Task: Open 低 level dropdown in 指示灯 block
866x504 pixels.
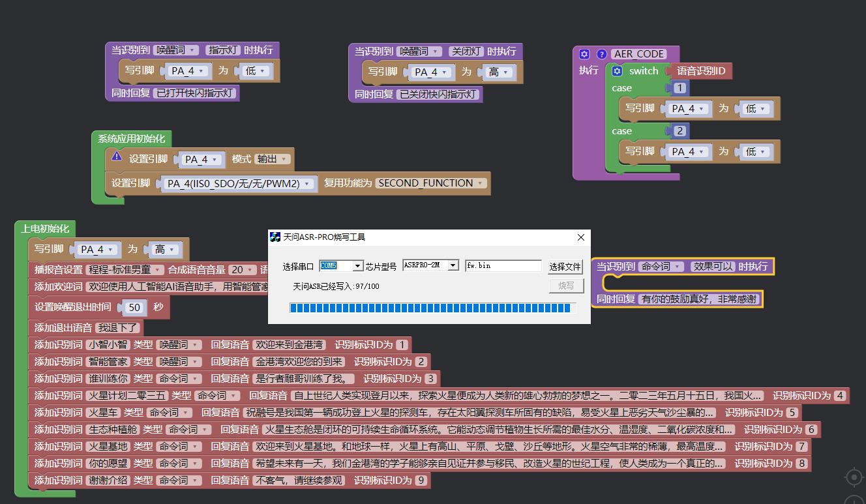Action: coord(256,71)
